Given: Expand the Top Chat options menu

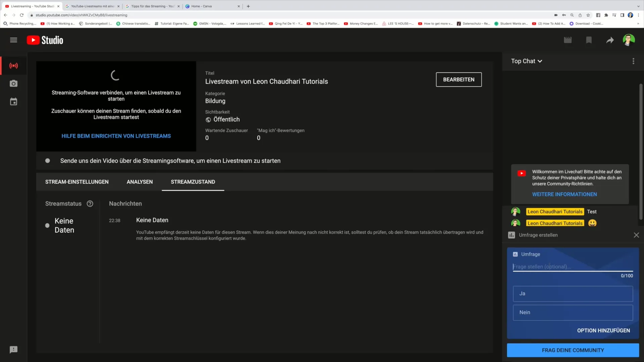Looking at the screenshot, I should coord(527,61).
